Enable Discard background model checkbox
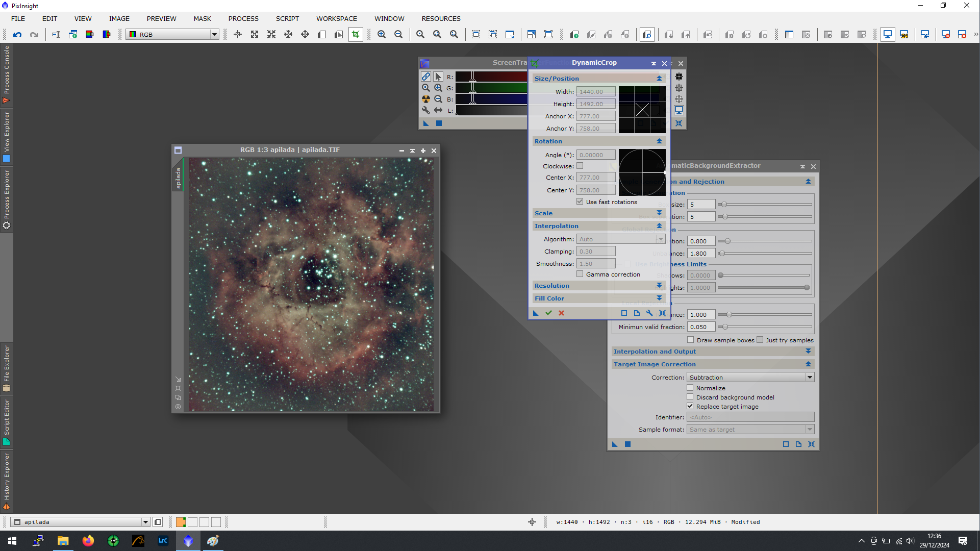The height and width of the screenshot is (551, 980). (690, 397)
